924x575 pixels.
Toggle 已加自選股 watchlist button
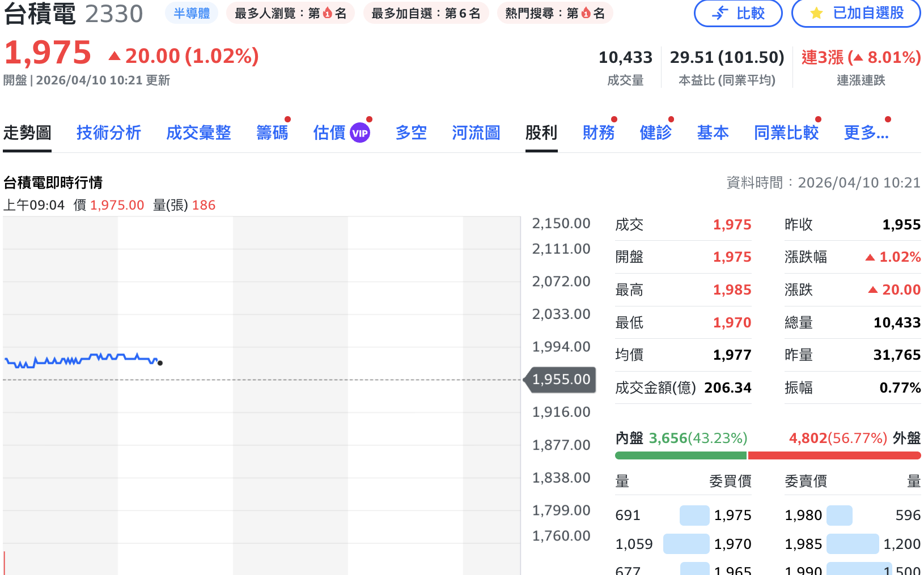point(856,13)
